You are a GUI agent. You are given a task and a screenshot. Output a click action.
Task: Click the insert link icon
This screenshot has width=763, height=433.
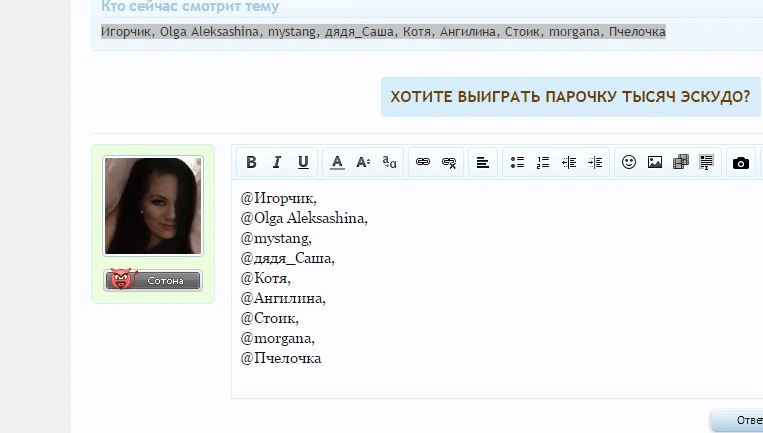tap(423, 162)
